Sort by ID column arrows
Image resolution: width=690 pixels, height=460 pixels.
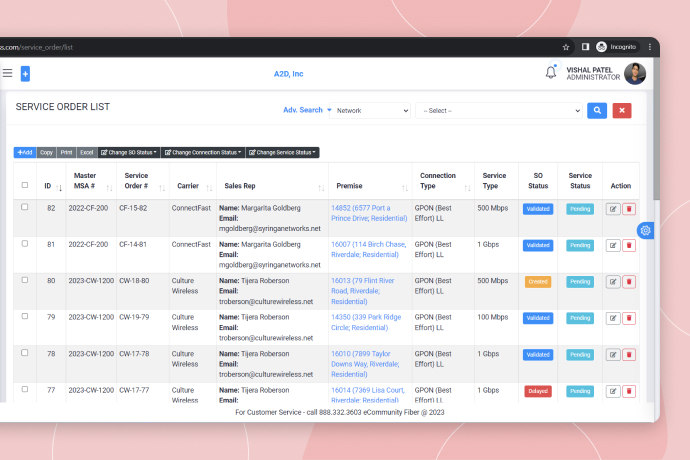(59, 188)
